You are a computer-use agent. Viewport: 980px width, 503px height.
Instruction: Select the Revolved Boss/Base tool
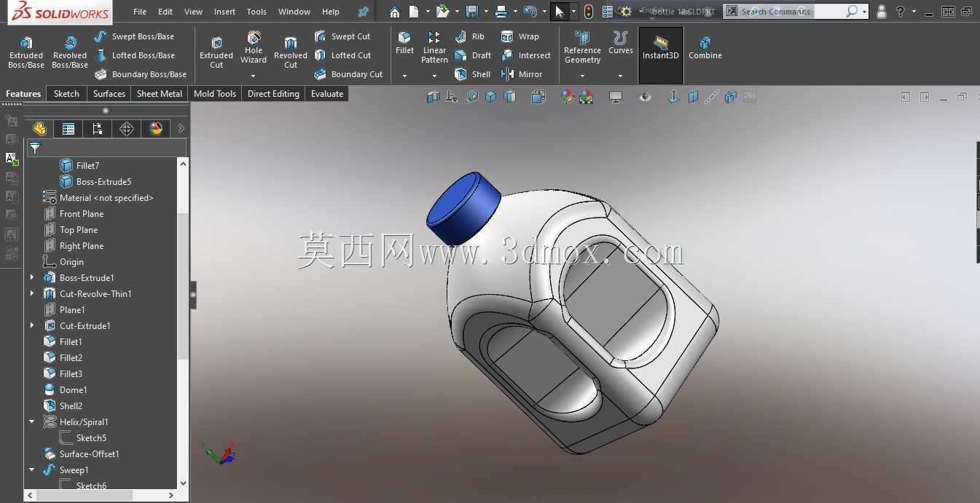point(70,52)
